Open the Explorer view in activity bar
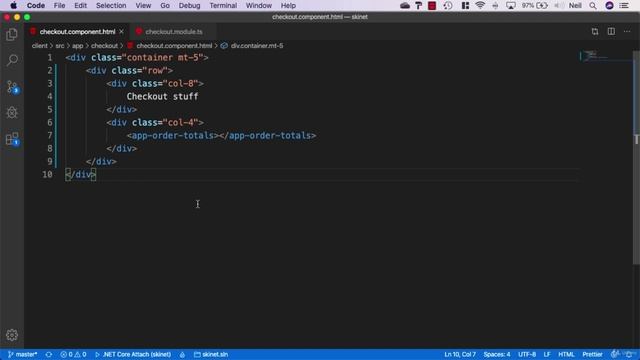640x360 pixels. 12,34
